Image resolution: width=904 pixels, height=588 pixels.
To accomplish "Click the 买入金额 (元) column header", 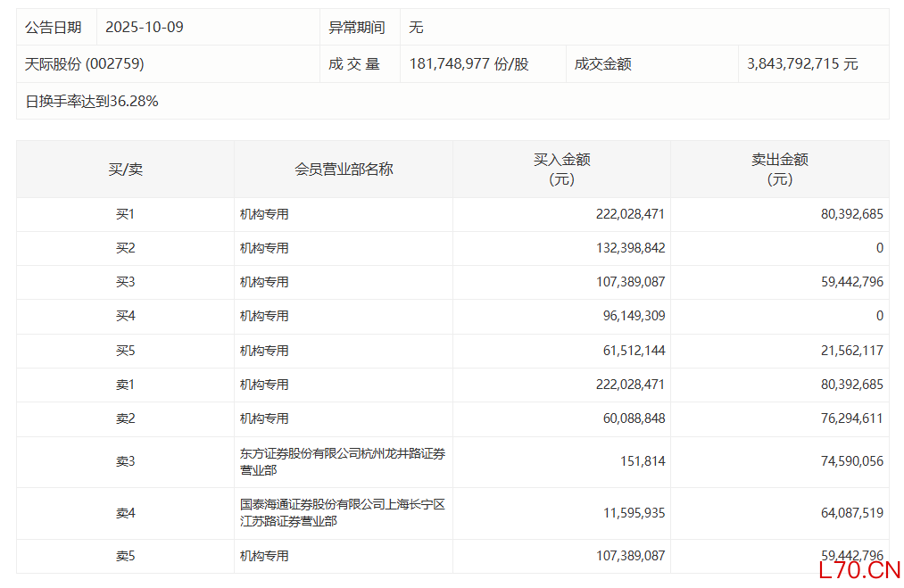I will click(x=561, y=169).
